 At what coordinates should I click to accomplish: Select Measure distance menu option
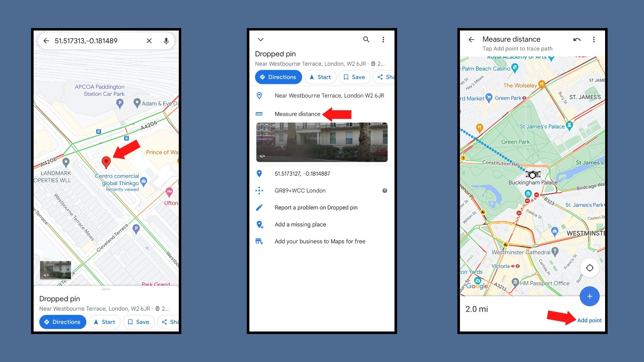pyautogui.click(x=297, y=114)
